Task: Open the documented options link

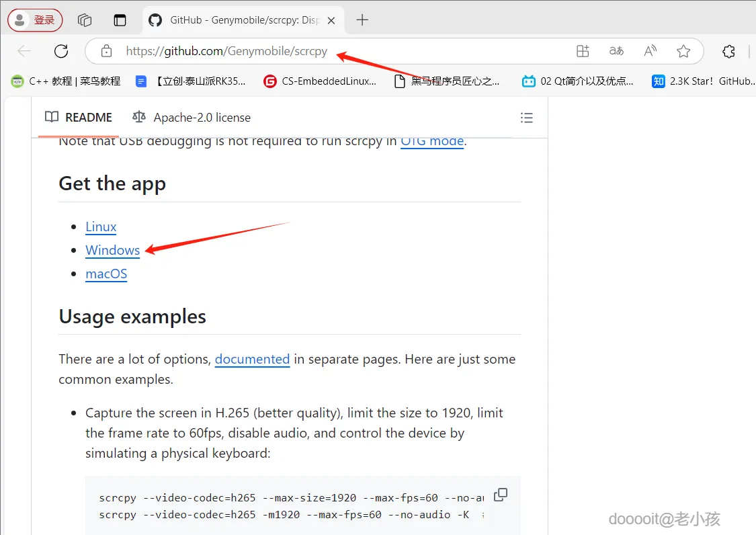Action: point(252,359)
